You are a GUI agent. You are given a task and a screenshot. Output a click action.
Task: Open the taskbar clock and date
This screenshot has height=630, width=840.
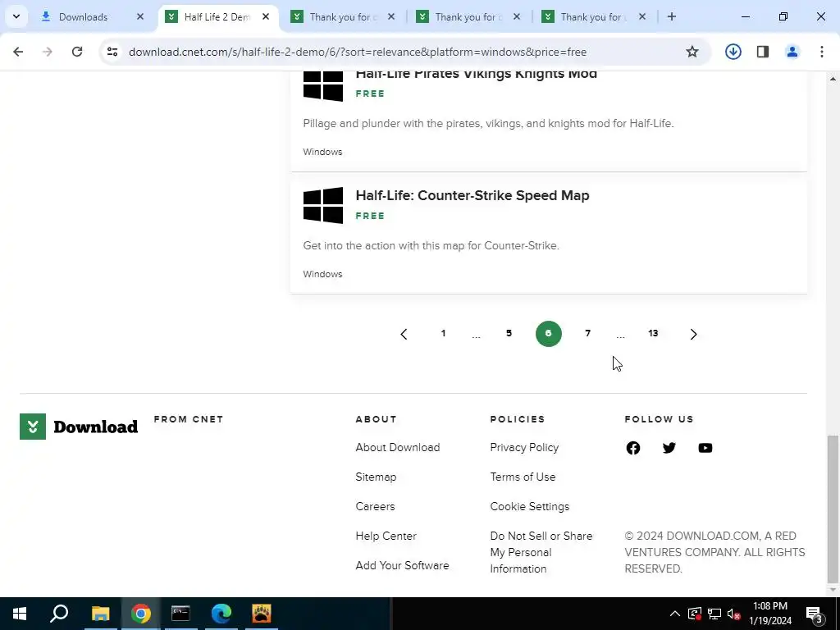point(769,614)
